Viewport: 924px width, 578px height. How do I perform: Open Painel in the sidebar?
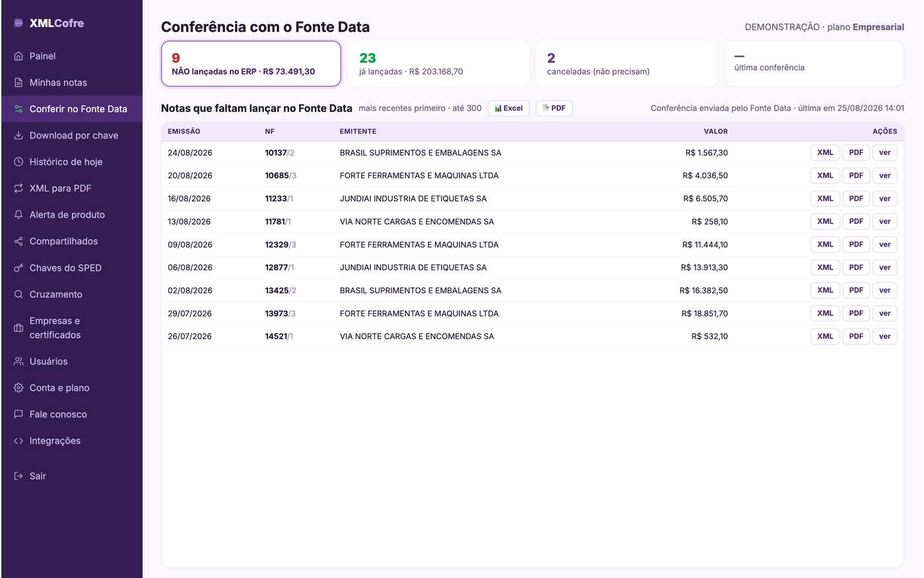coord(72,56)
